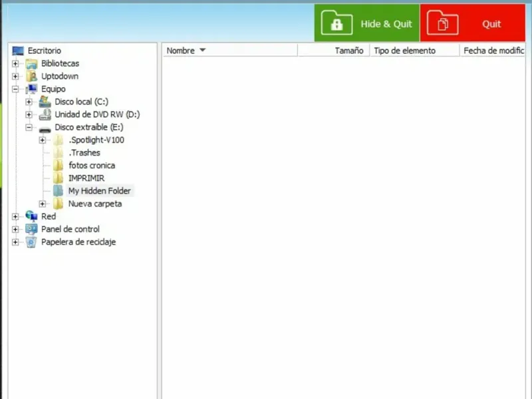Viewport: 532px width, 399px height.
Task: Click the Papelera de reciclaje bin icon
Action: pos(31,242)
